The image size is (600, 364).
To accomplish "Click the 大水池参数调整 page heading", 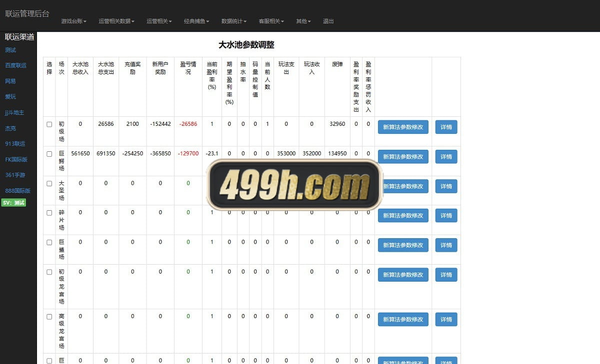I will coord(246,44).
